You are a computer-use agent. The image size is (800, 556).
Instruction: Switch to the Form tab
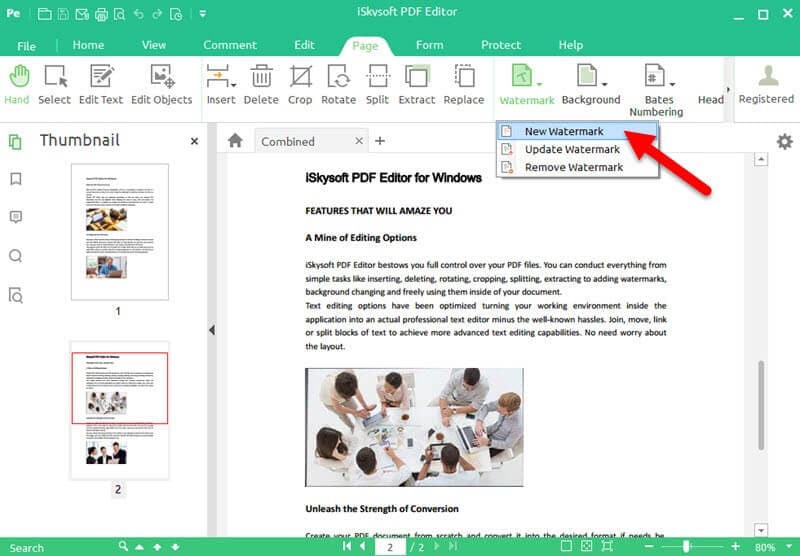coord(430,45)
